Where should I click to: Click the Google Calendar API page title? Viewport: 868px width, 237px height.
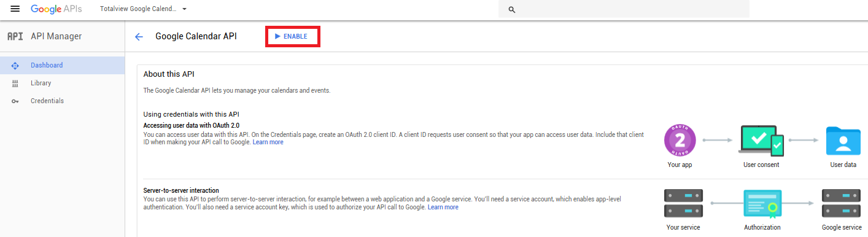coord(196,37)
